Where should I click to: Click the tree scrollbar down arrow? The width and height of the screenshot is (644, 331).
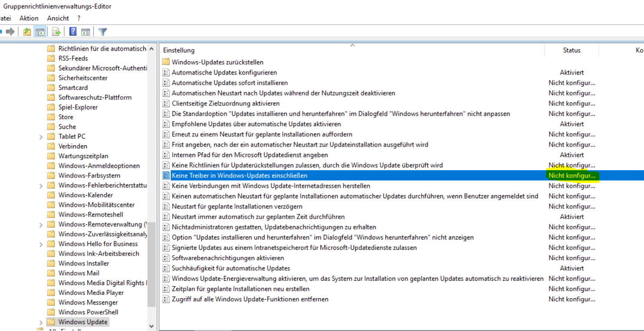point(151,326)
